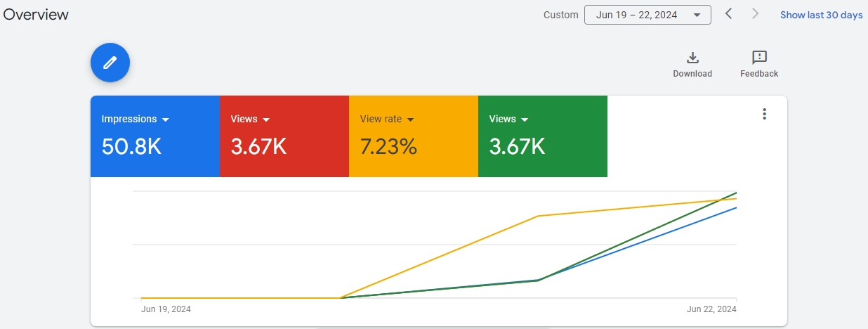
Task: Click the Jun 22, 2024 axis label
Action: pyautogui.click(x=711, y=309)
